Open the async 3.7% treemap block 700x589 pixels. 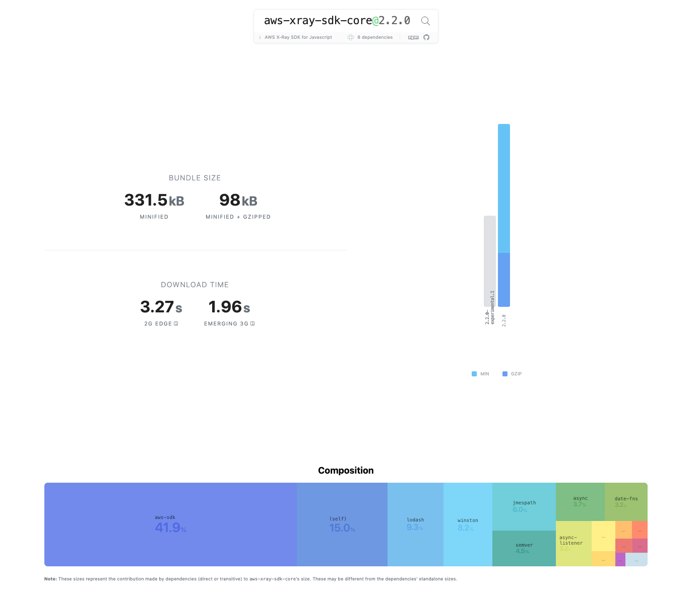pyautogui.click(x=580, y=502)
